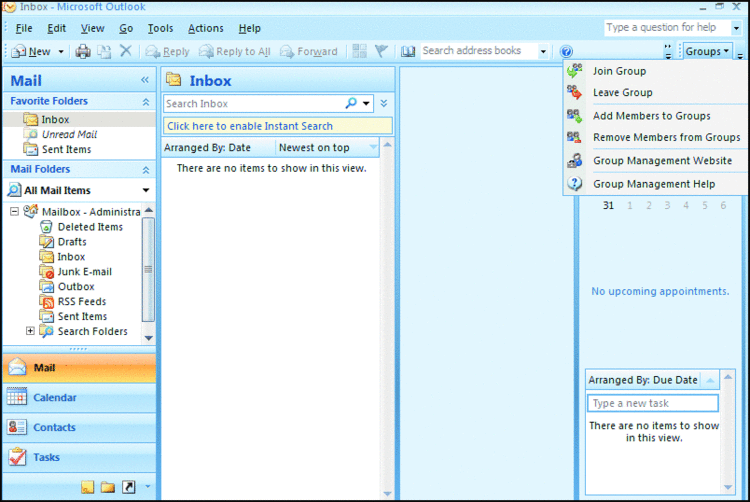The height and width of the screenshot is (502, 750).
Task: Click the Print icon in toolbar
Action: (x=83, y=52)
